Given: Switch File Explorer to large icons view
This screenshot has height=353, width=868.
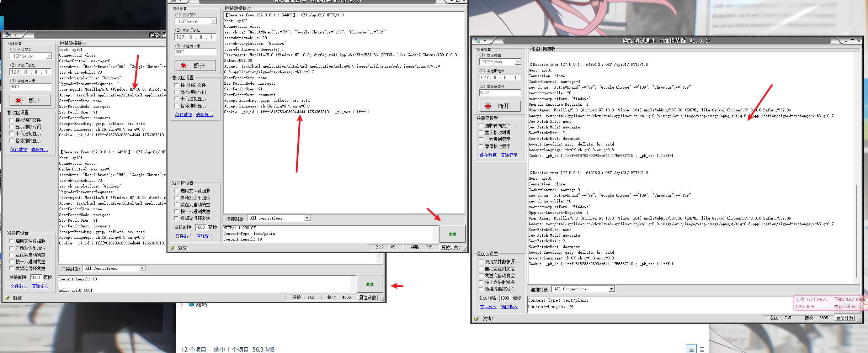Looking at the screenshot, I should pos(702,349).
